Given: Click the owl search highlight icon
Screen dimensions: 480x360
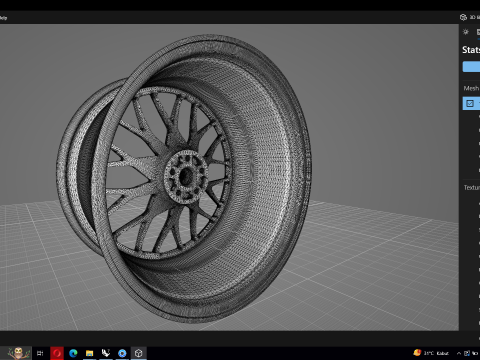Looking at the screenshot, I should coord(18,353).
